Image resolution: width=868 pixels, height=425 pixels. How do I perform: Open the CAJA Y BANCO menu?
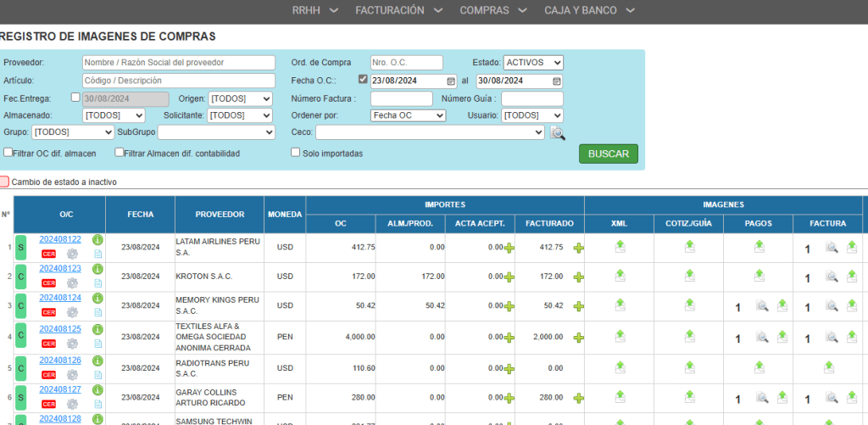589,11
